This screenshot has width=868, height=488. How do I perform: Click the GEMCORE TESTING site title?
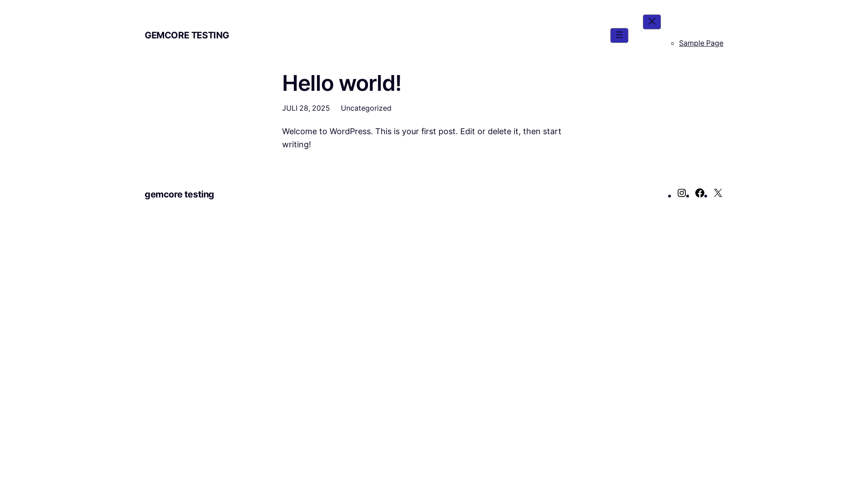187,35
